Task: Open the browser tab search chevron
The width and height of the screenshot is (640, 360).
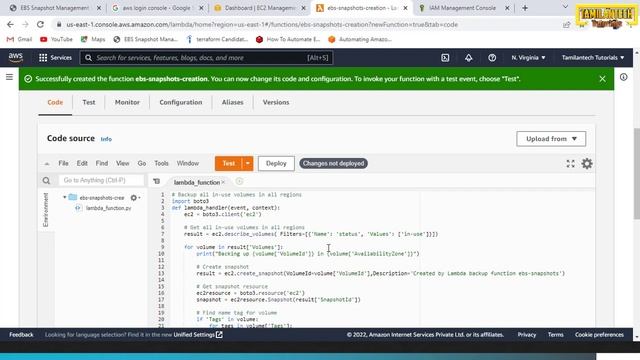Action: pyautogui.click(x=565, y=7)
